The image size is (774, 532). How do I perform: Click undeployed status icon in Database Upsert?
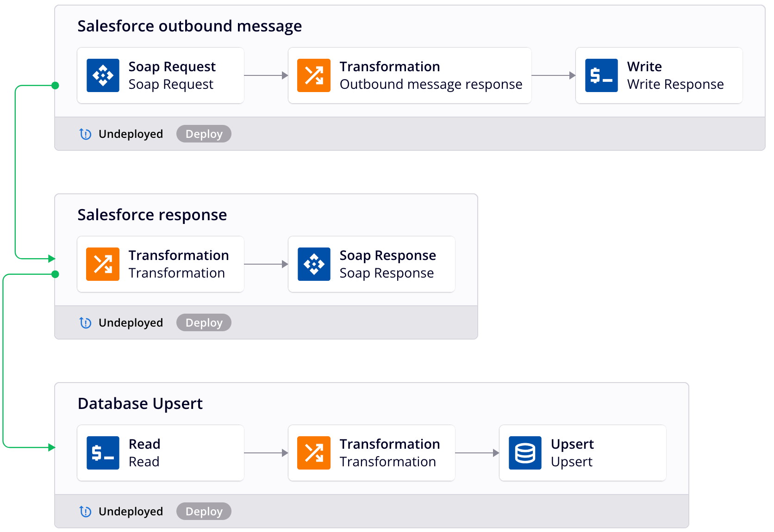coord(86,512)
